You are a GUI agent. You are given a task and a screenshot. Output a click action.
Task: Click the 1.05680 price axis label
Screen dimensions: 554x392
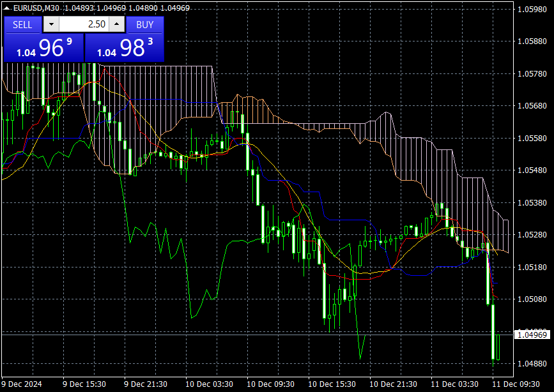pyautogui.click(x=532, y=106)
